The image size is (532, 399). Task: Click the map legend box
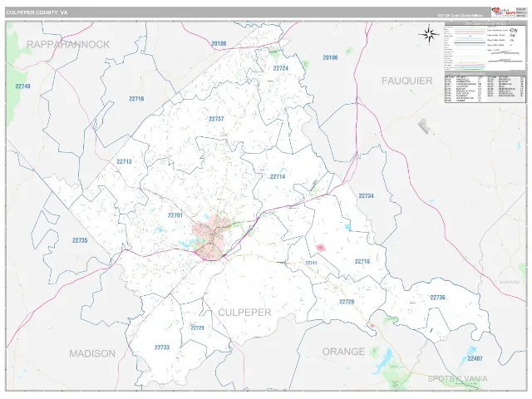pyautogui.click(x=485, y=47)
